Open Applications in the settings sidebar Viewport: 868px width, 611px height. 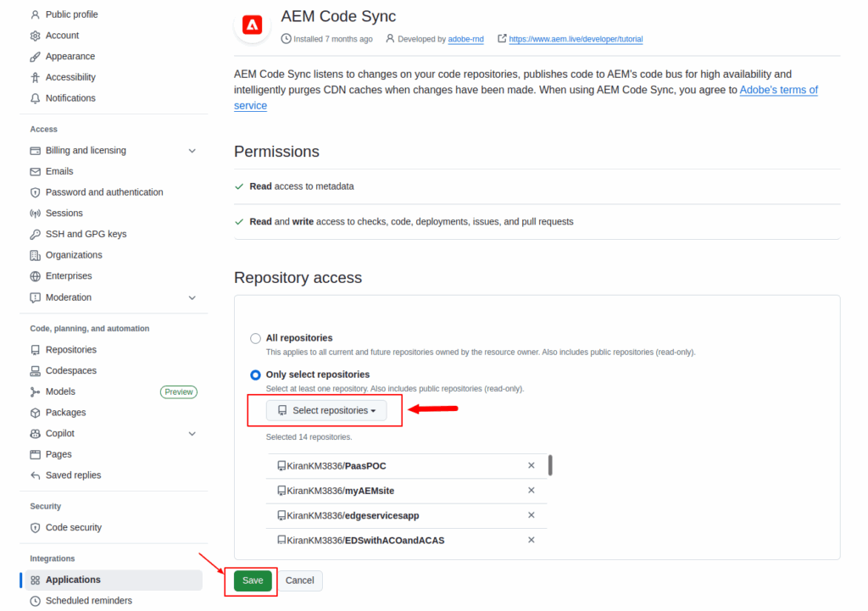(x=73, y=580)
